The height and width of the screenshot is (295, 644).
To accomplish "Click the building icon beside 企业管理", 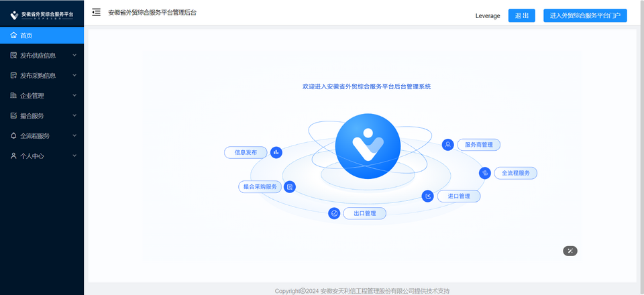I will pos(13,96).
